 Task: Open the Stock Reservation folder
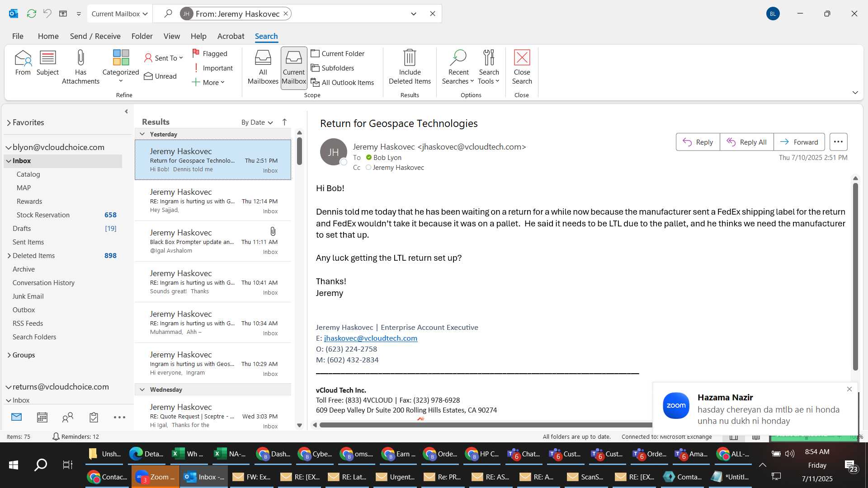(43, 215)
